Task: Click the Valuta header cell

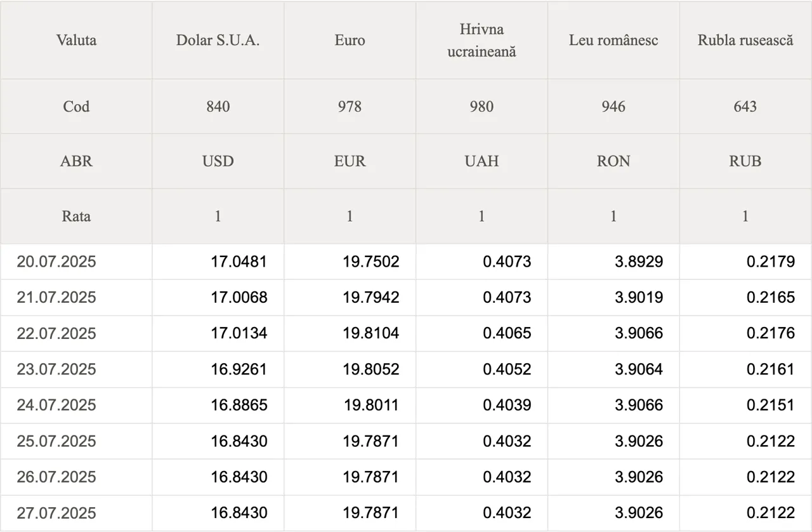Action: click(76, 41)
